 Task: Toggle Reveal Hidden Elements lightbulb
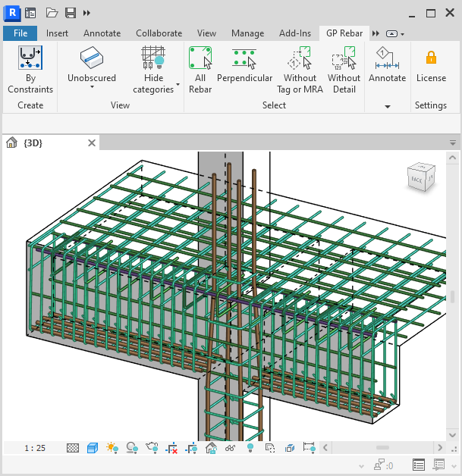click(x=250, y=448)
